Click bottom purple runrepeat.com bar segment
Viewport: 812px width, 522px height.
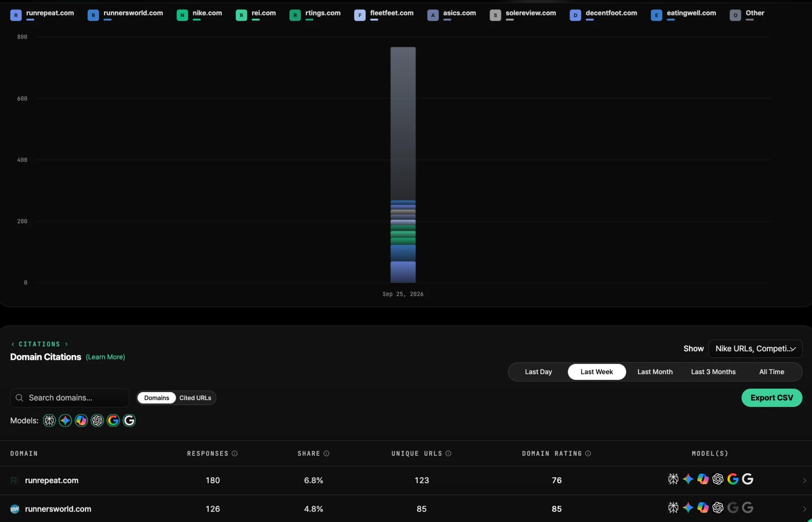403,272
